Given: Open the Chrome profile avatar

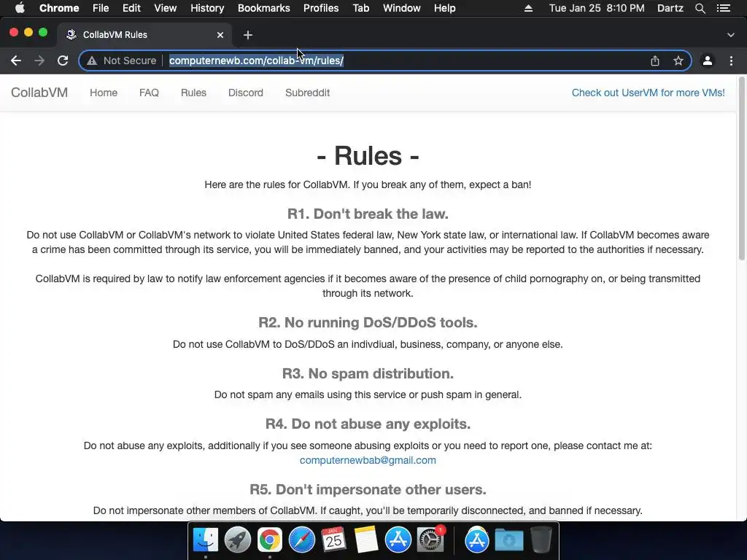Looking at the screenshot, I should (708, 61).
